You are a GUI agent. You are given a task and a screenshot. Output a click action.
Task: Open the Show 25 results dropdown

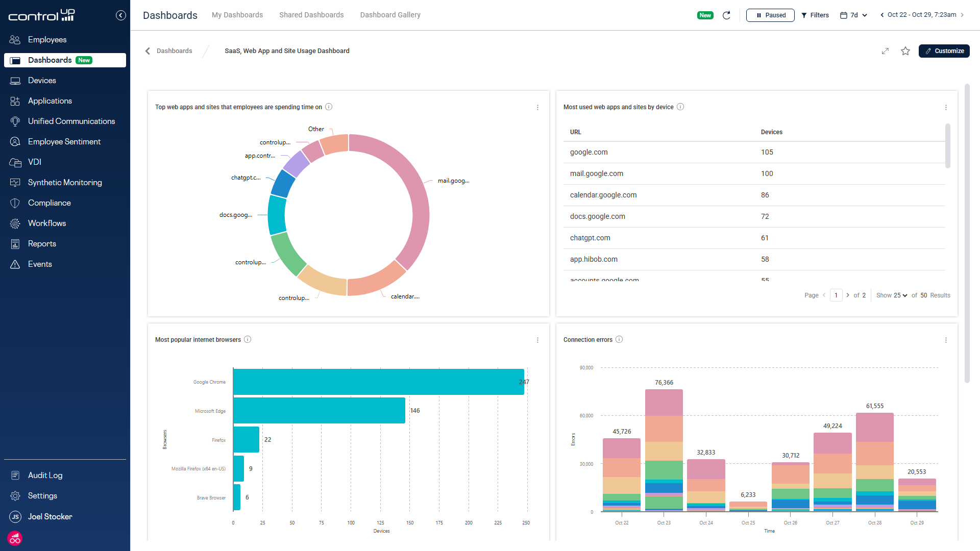pos(892,295)
